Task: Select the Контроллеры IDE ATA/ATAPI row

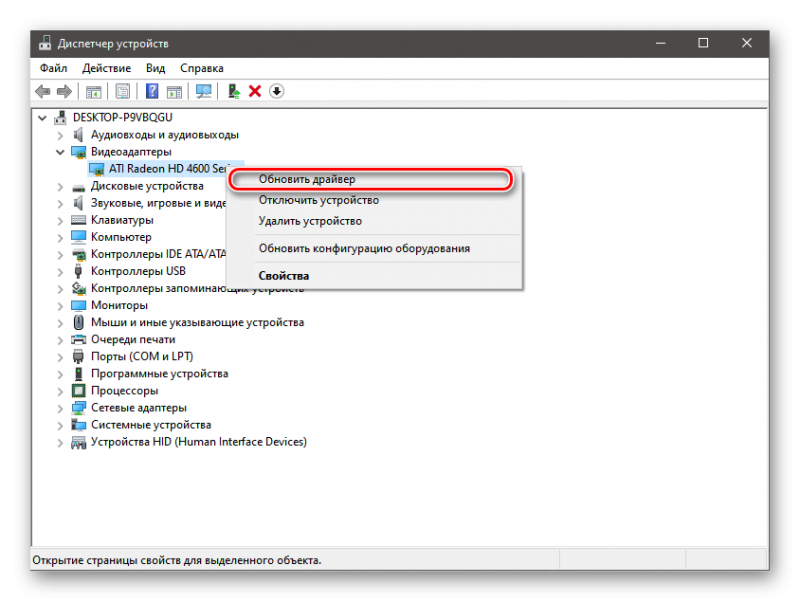Action: [158, 254]
